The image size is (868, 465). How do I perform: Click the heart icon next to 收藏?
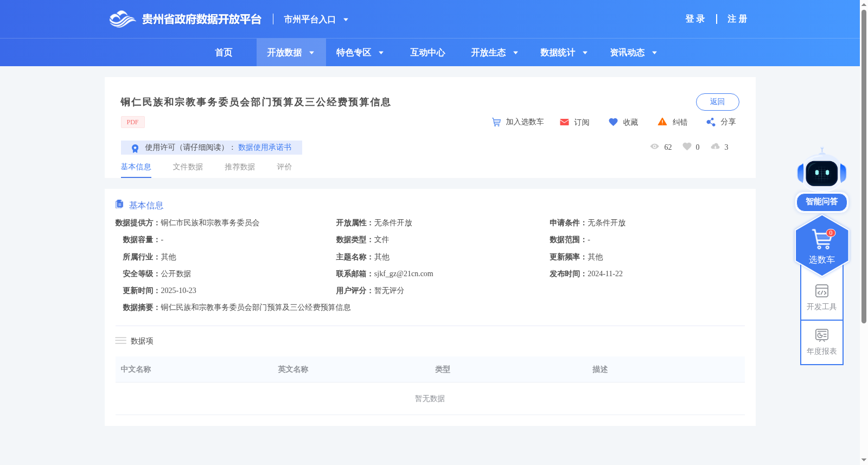tap(613, 122)
